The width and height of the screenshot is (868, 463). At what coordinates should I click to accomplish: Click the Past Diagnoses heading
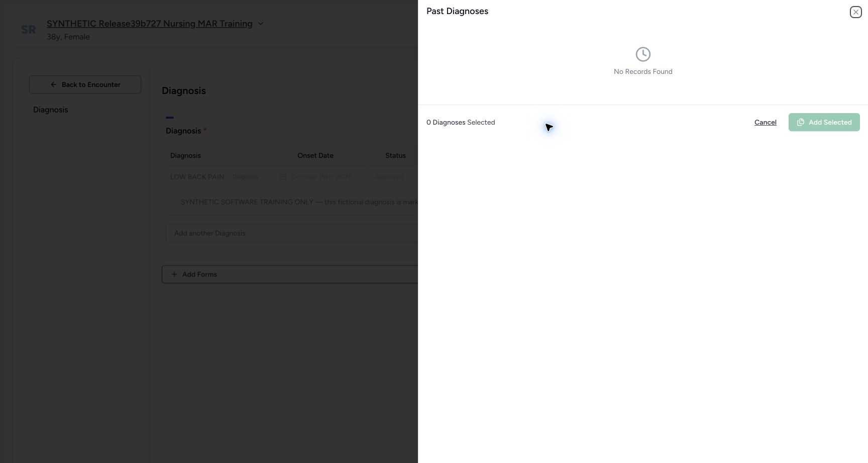coord(457,11)
